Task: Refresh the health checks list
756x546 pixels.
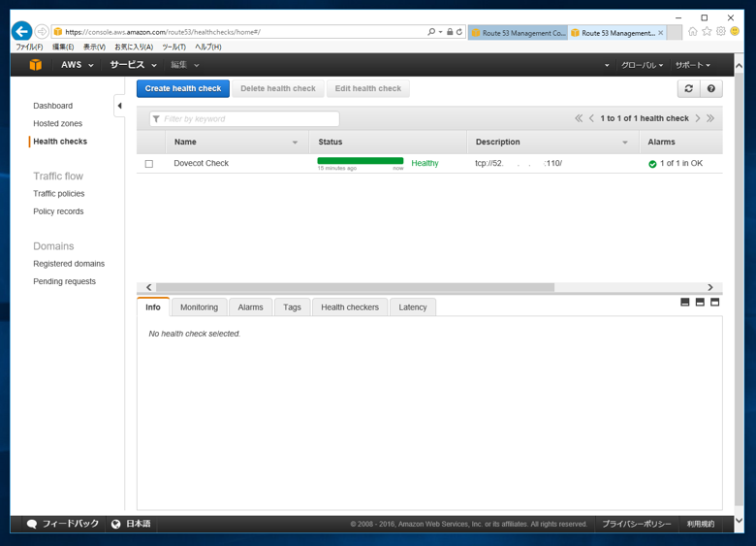Action: tap(688, 89)
